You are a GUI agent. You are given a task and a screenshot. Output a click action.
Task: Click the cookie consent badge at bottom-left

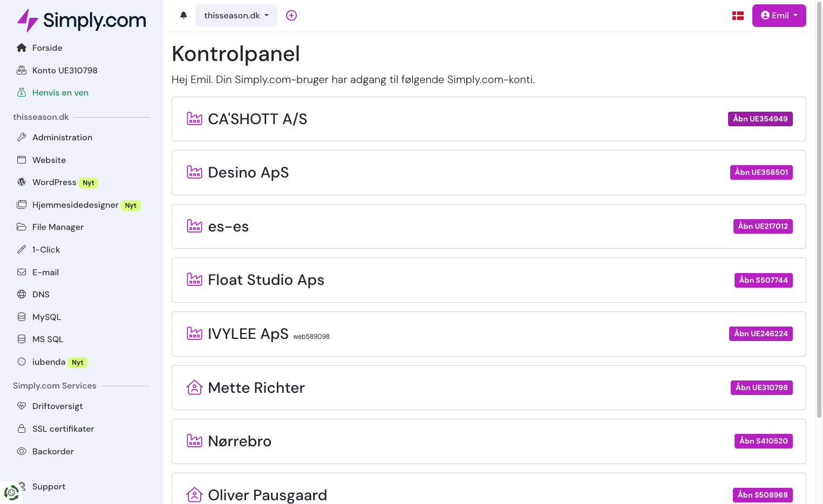(x=11, y=492)
